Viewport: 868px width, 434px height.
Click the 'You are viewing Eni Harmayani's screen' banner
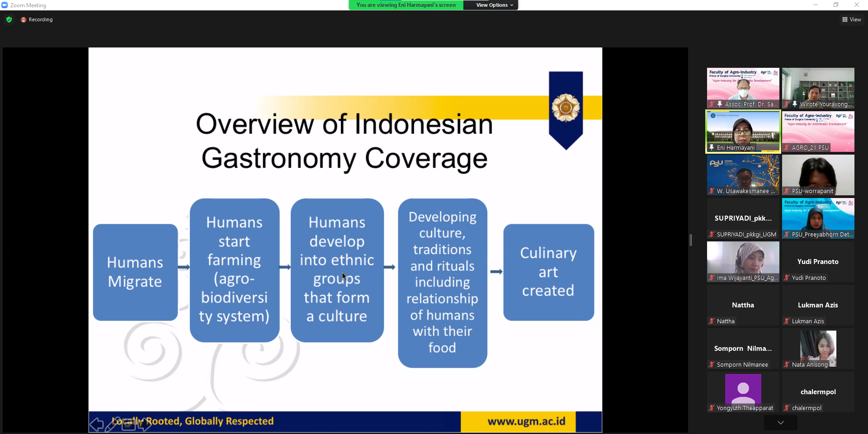(x=406, y=5)
